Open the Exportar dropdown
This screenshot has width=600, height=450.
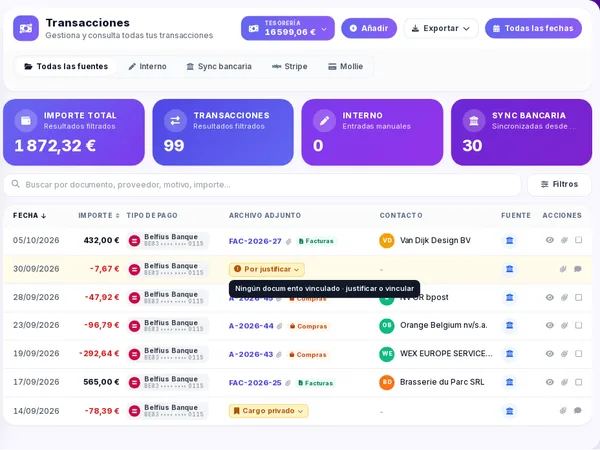pos(441,28)
